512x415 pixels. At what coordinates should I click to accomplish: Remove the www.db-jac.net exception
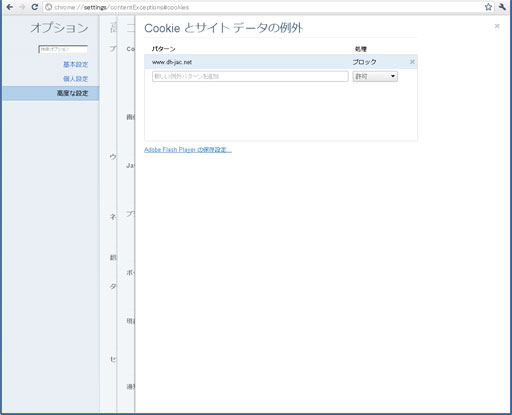click(412, 62)
